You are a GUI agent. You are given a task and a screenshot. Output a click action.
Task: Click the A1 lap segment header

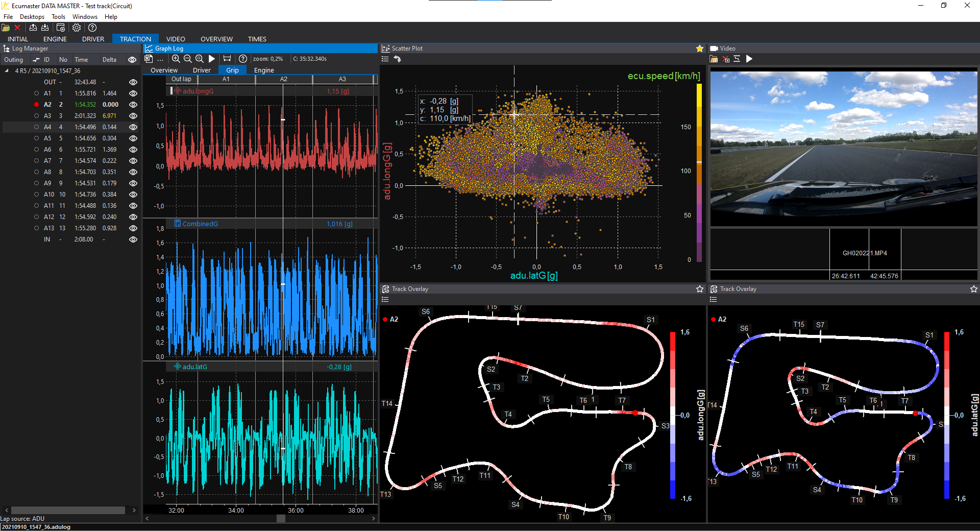[x=226, y=79]
